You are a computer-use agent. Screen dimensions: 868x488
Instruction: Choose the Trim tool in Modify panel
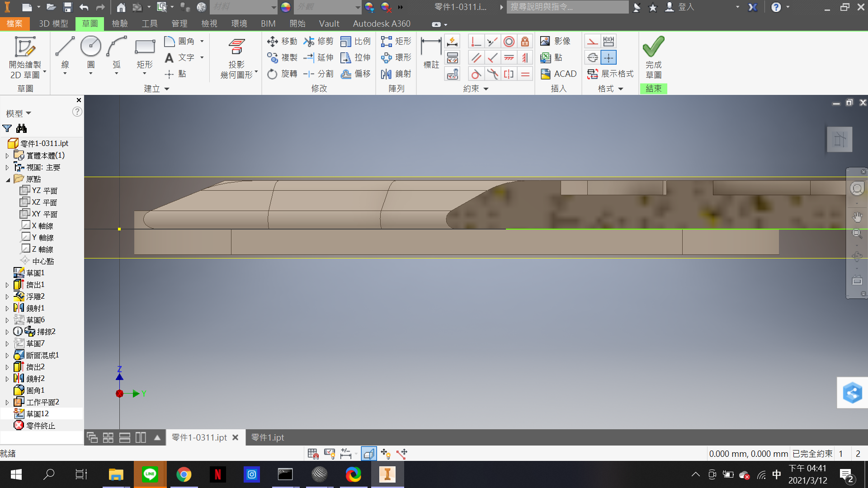[x=319, y=41]
